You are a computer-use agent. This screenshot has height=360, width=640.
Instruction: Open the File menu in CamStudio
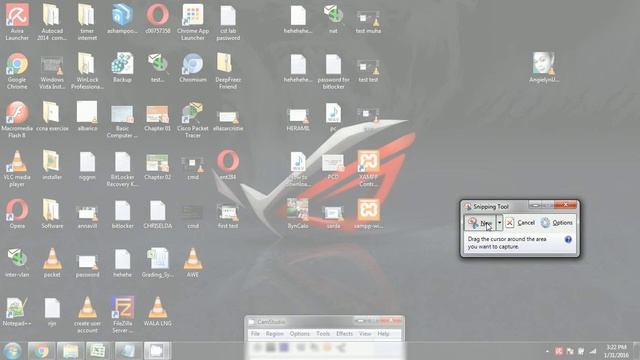pos(255,334)
